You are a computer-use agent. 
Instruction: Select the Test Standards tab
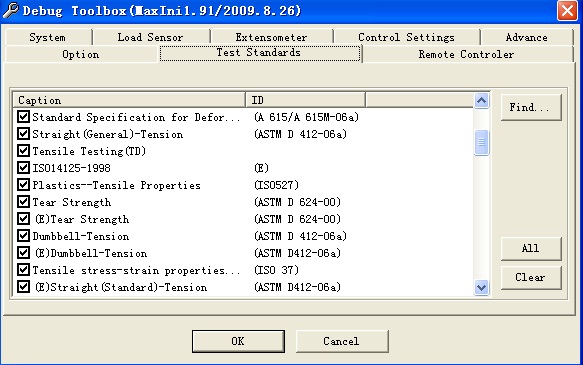pos(260,53)
